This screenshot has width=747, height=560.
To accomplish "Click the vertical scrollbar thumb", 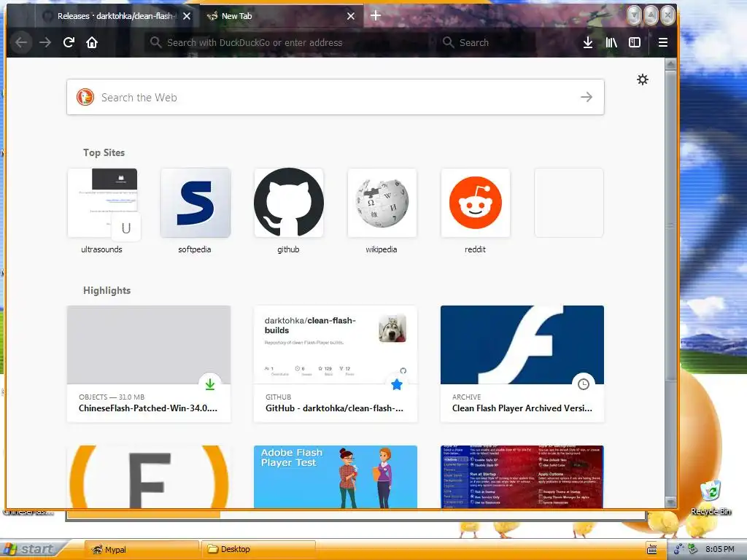I will pyautogui.click(x=671, y=225).
